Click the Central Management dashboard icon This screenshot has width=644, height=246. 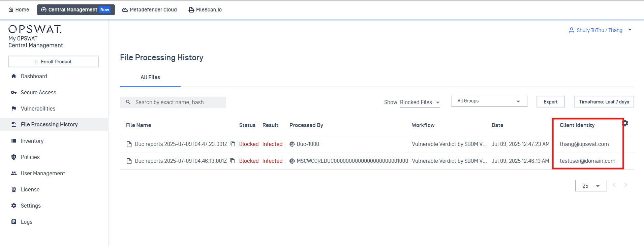tap(44, 10)
